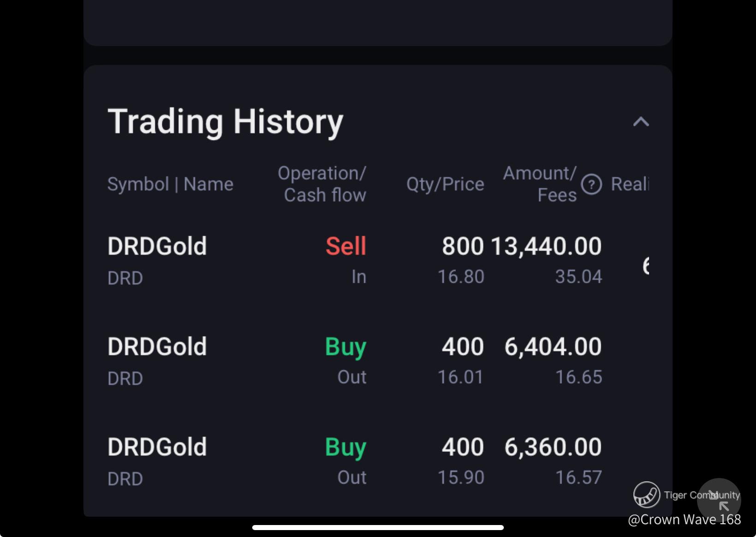756x537 pixels.
Task: Tap the Tiger Community logo icon
Action: (646, 495)
